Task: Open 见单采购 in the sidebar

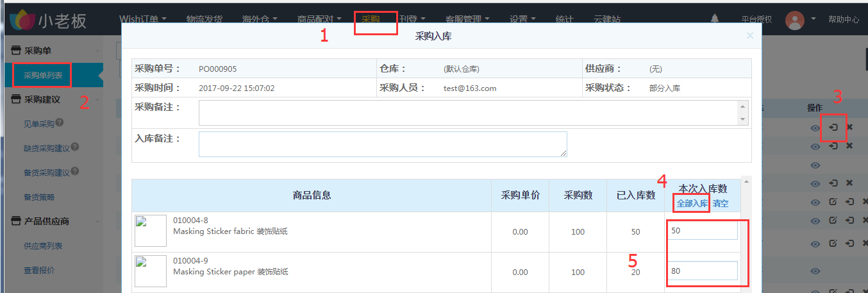Action: [x=39, y=123]
